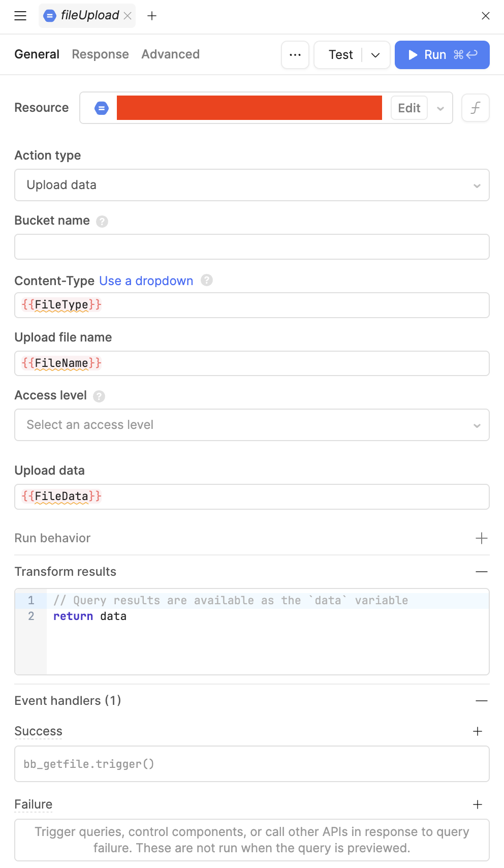Image resolution: width=504 pixels, height=868 pixels.
Task: Click the Bucket name help icon
Action: click(x=102, y=222)
